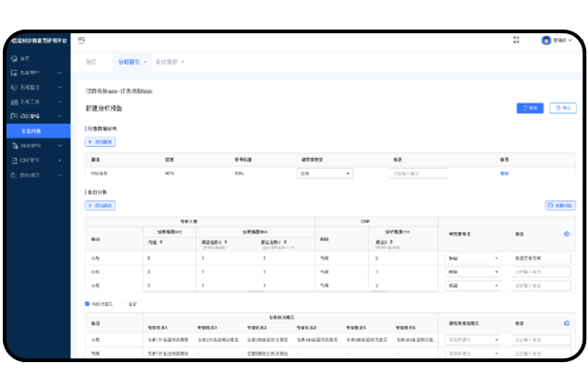The width and height of the screenshot is (588, 388).
Task: Check the 全部 checkbox
Action: point(124,304)
